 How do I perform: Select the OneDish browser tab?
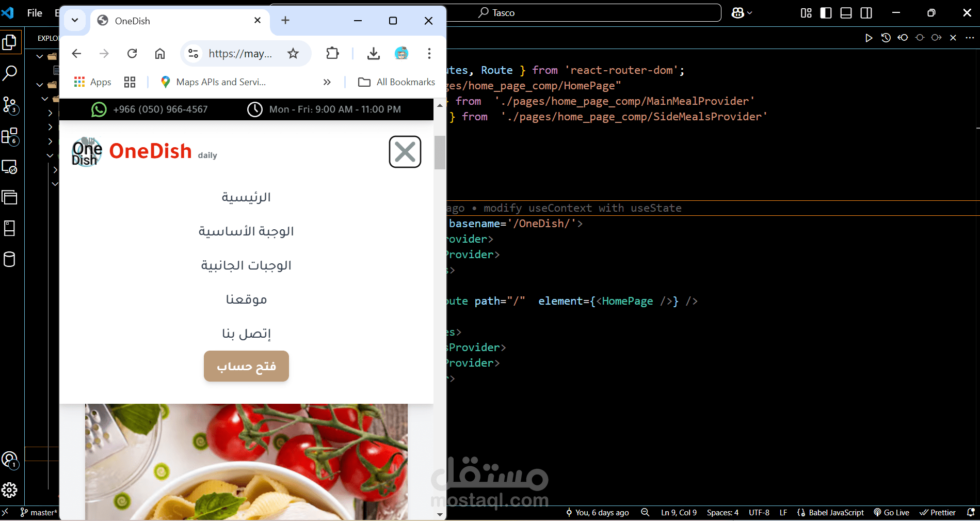click(x=180, y=21)
